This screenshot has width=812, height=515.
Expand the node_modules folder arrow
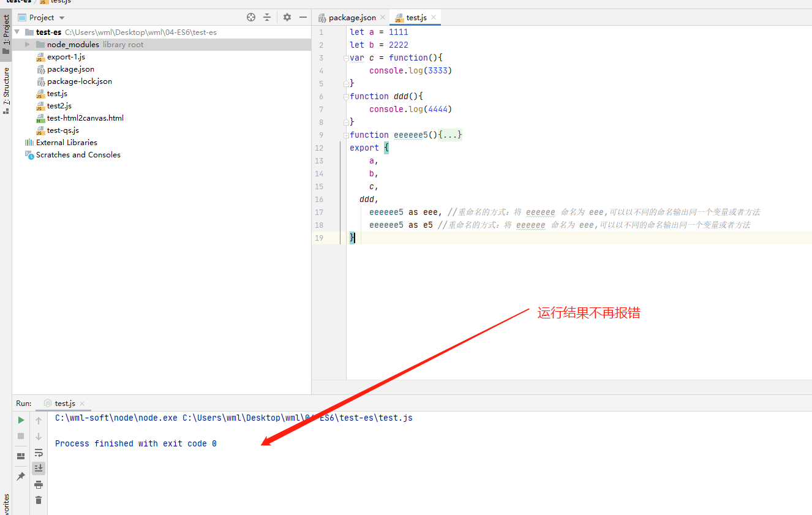point(28,45)
